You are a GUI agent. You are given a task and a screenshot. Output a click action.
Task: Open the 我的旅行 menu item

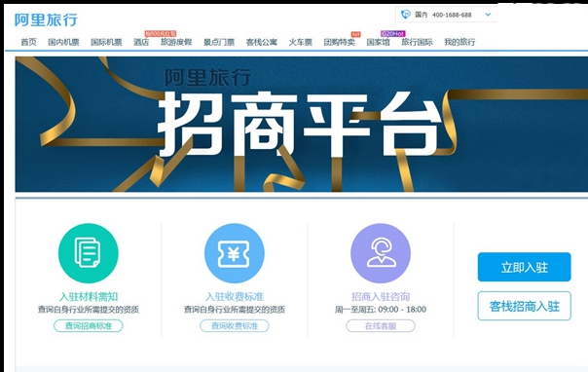[x=459, y=42]
